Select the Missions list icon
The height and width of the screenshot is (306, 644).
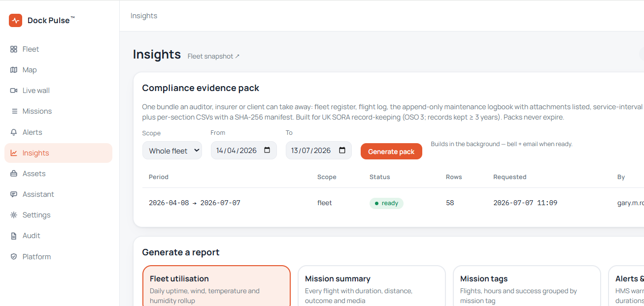[14, 111]
